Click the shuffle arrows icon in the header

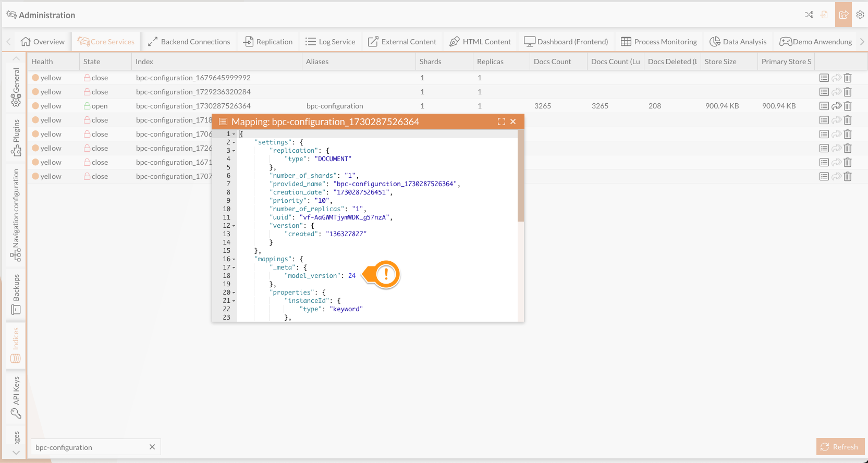(x=809, y=15)
